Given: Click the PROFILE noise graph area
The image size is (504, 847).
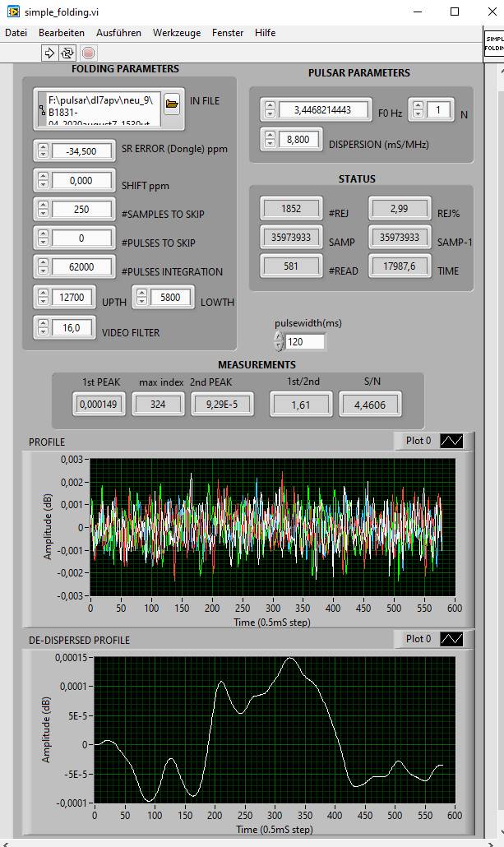Looking at the screenshot, I should pos(272,527).
